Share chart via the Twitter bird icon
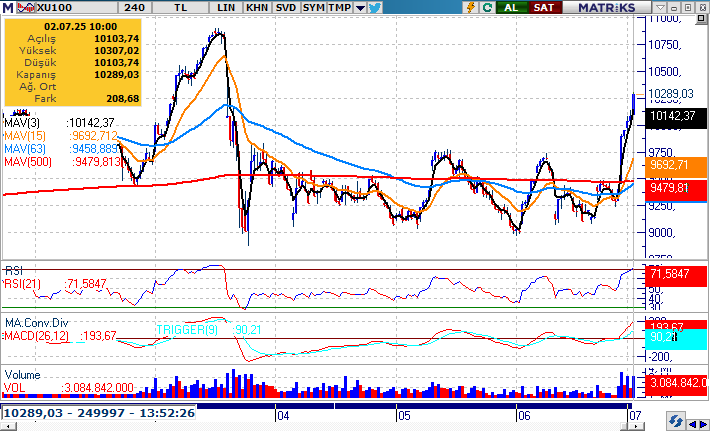The height and width of the screenshot is (431, 710). [375, 7]
